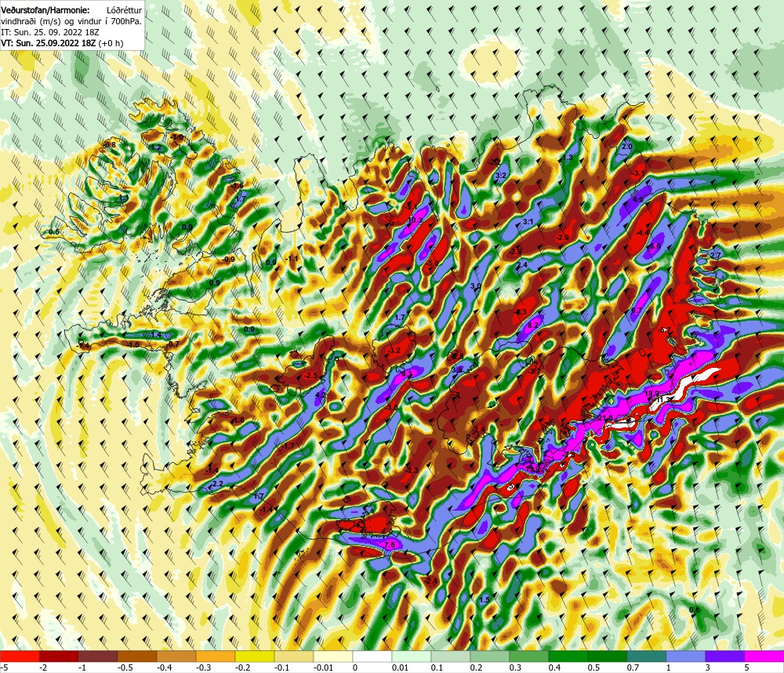The width and height of the screenshot is (784, 673).
Task: Click the magenta swatch right of 5
Action: coord(764,657)
